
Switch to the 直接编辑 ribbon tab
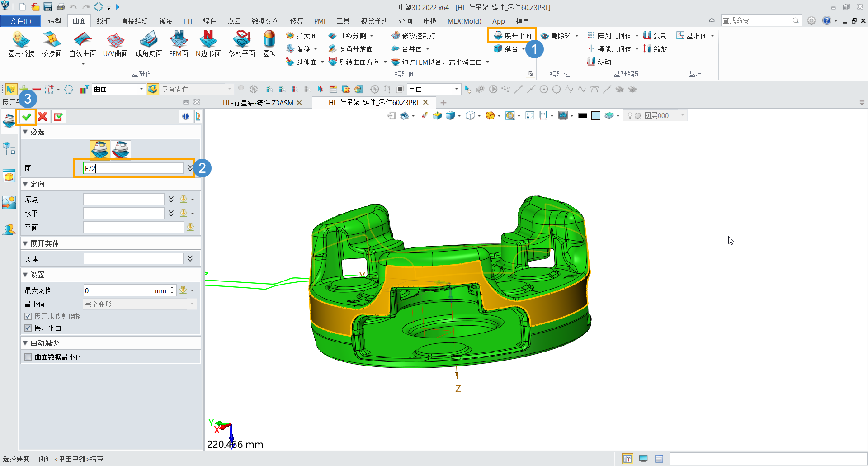[x=135, y=21]
